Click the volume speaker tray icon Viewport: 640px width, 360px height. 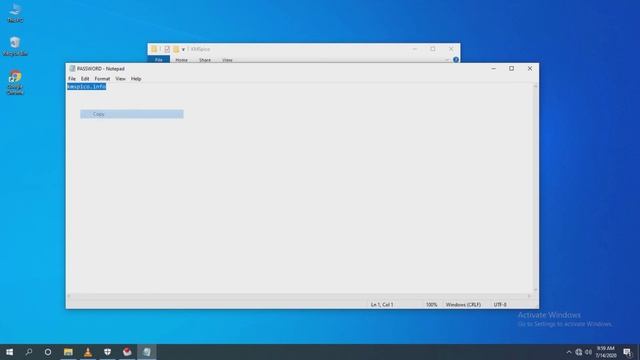tap(589, 352)
